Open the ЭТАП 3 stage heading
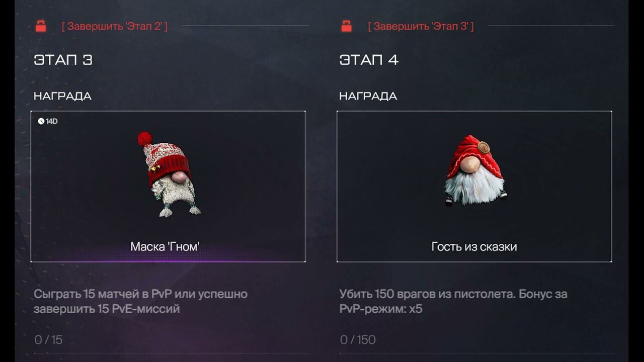Image resolution: width=644 pixels, height=362 pixels. click(63, 60)
